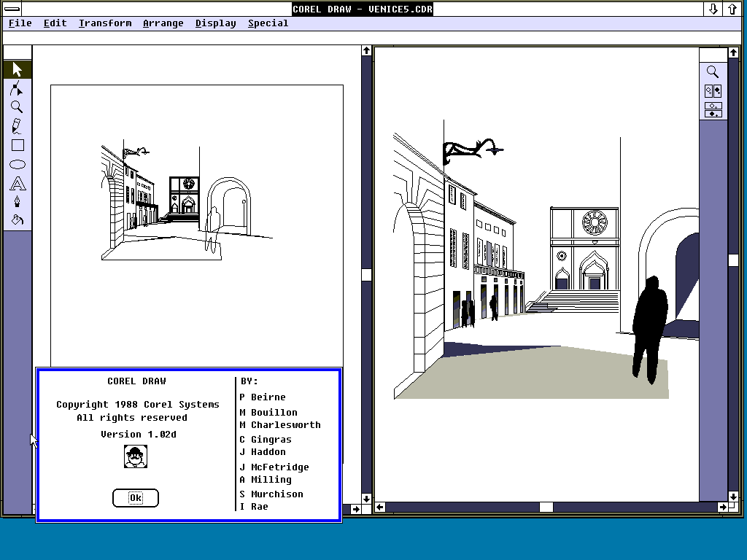Open the window control menu box

pos(12,9)
